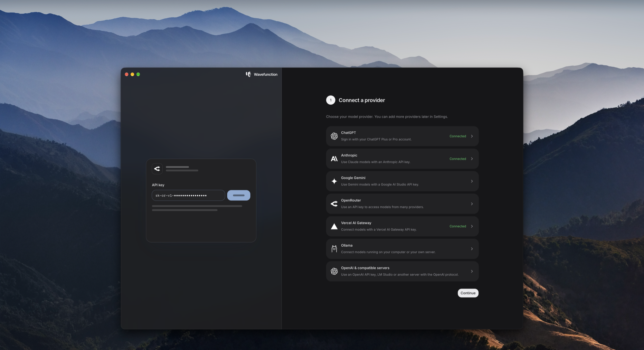Click Vercel AI Gateway's Connected status

click(x=458, y=226)
